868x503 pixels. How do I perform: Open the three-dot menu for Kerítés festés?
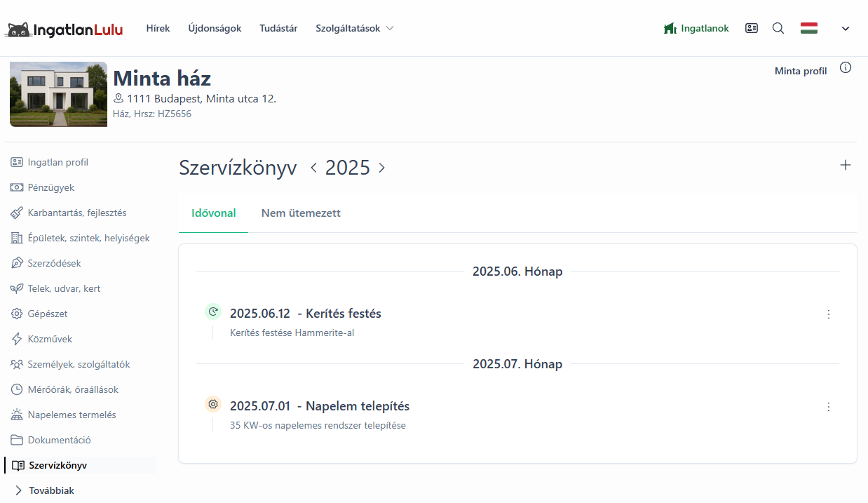click(x=829, y=314)
